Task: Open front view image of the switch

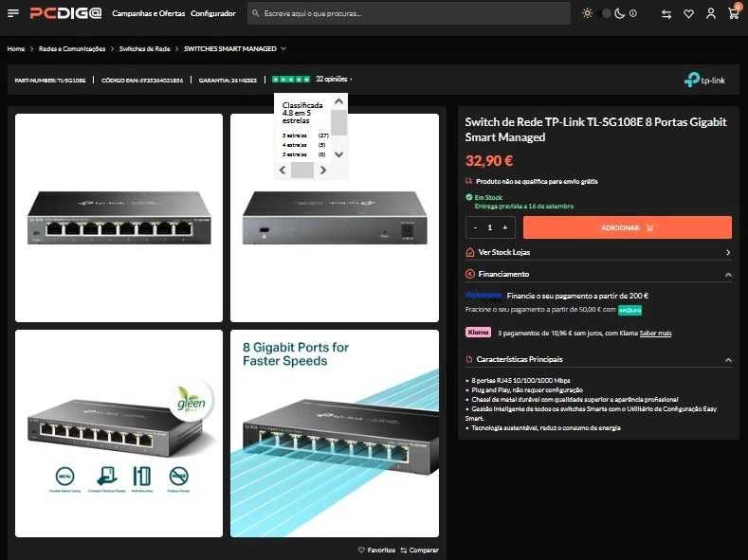Action: (x=119, y=217)
